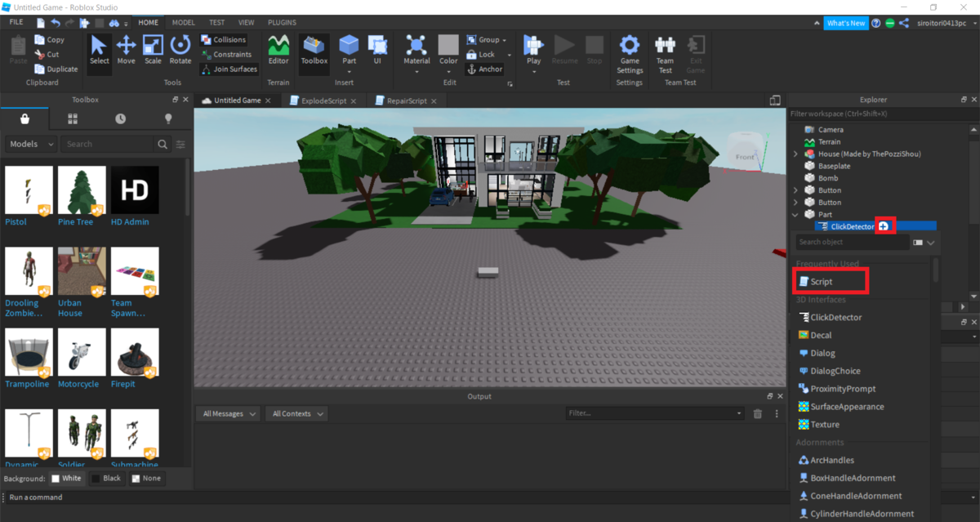
Task: Toggle Collisions setting
Action: tap(223, 39)
